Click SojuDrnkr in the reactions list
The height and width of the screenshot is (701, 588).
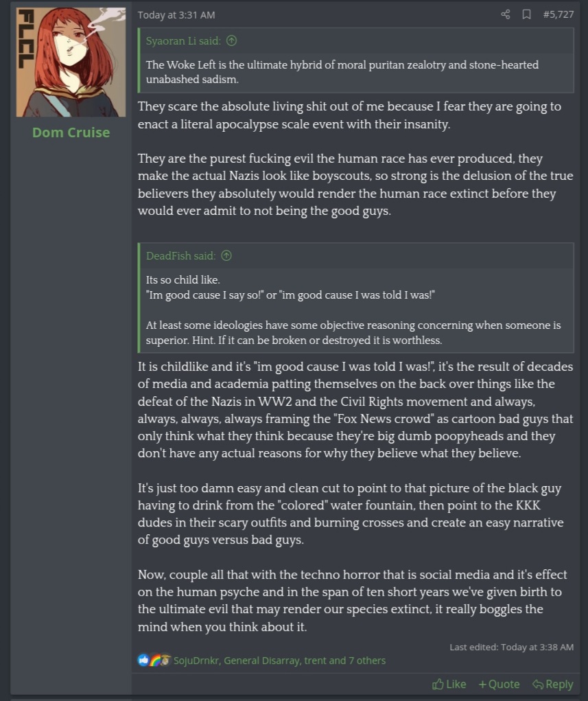(196, 660)
